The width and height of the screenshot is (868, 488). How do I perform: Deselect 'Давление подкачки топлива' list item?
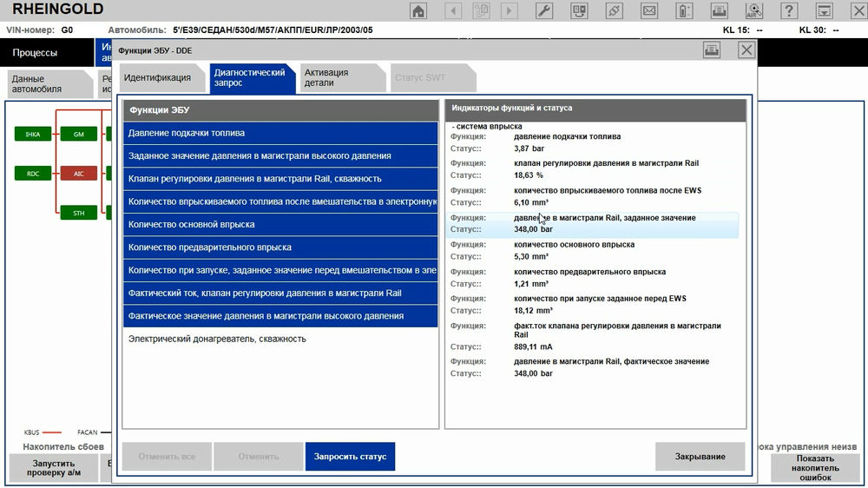[280, 133]
